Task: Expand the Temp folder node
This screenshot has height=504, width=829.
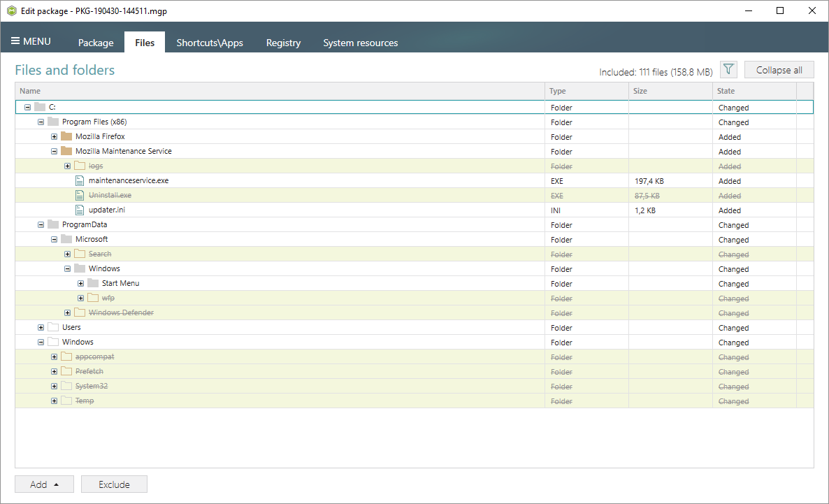Action: click(54, 401)
